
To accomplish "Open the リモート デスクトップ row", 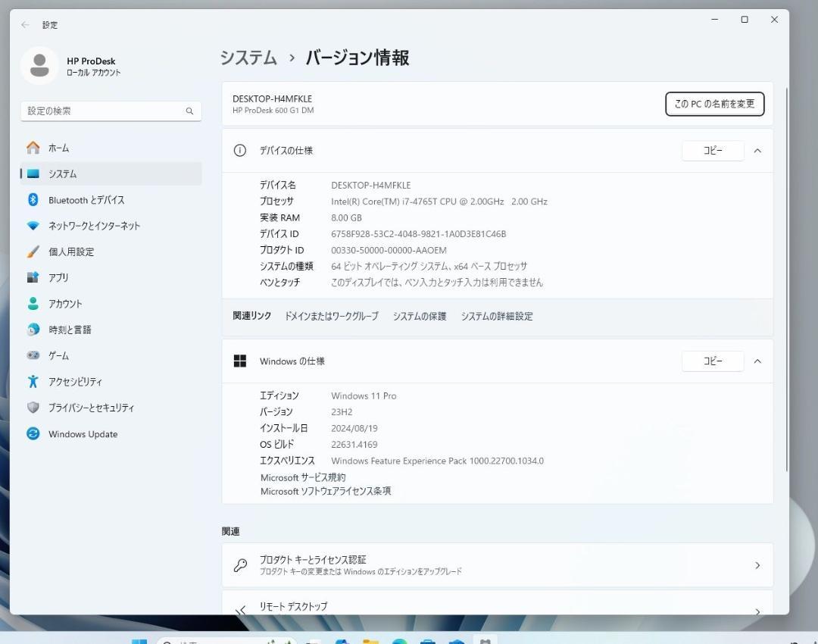I will pyautogui.click(x=497, y=603).
